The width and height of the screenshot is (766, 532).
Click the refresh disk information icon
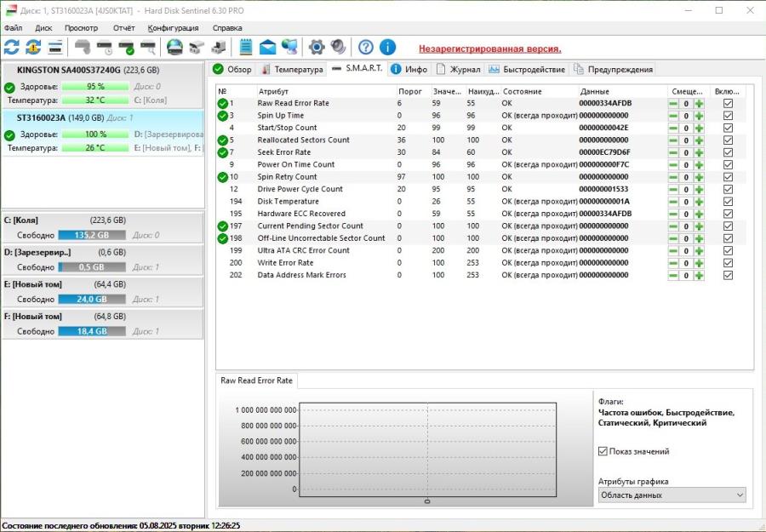[x=11, y=47]
